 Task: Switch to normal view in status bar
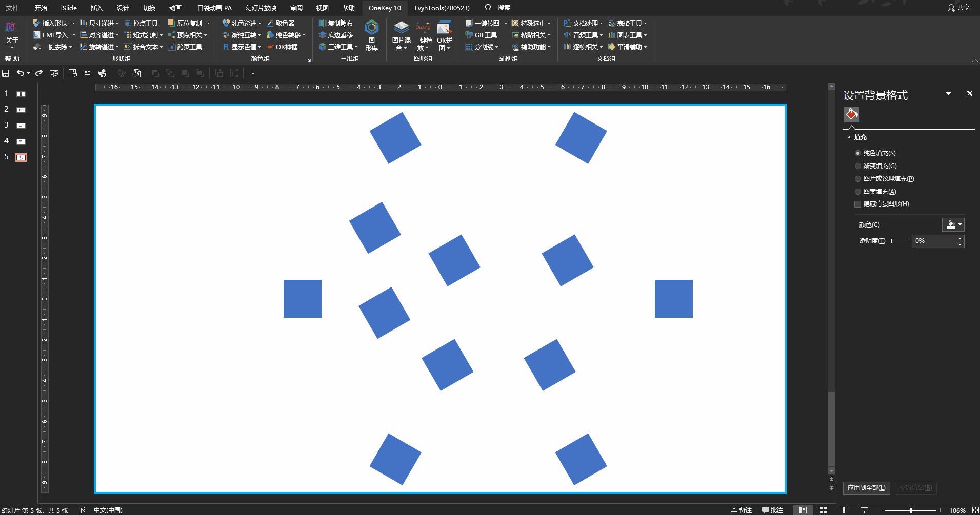tap(803, 510)
